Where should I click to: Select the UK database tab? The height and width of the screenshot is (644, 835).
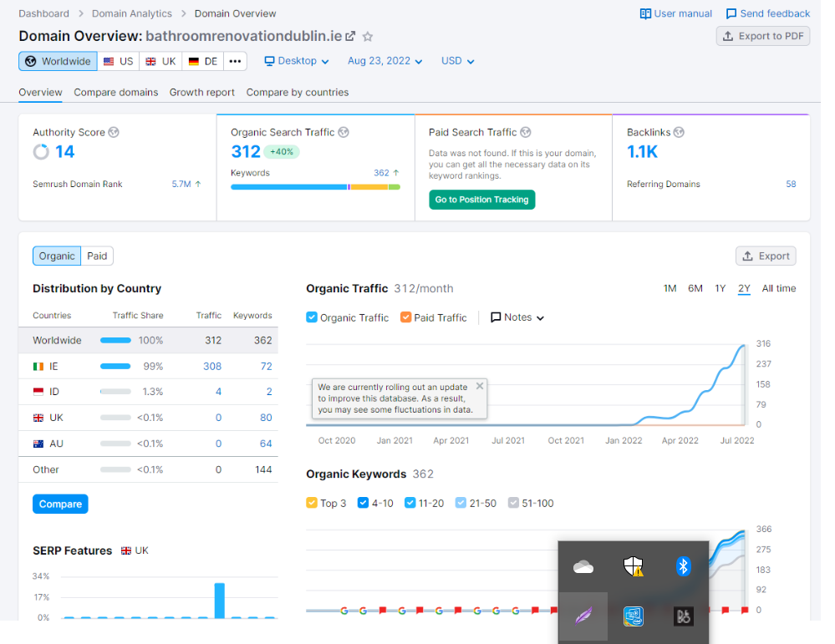click(160, 61)
